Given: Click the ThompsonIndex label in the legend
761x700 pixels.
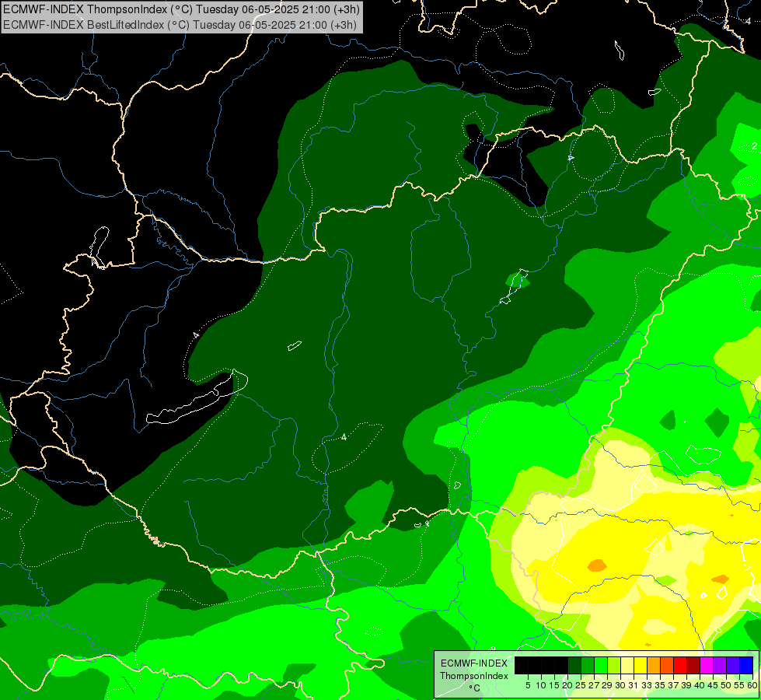Looking at the screenshot, I should click(x=474, y=676).
